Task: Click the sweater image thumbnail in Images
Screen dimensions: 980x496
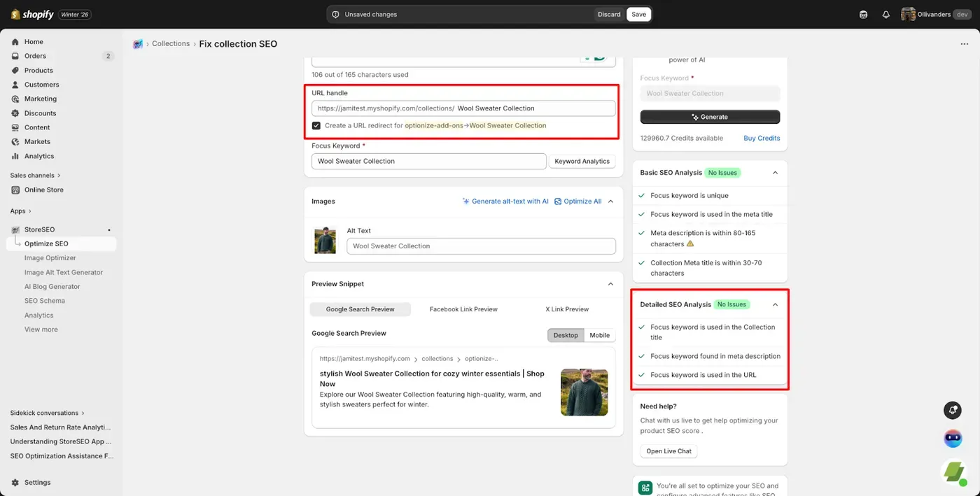Action: [x=325, y=240]
